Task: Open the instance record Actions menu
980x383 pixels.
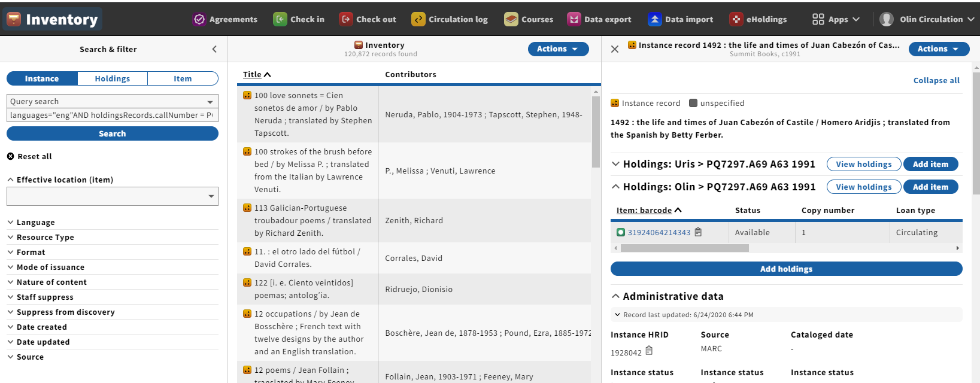Action: [x=939, y=49]
